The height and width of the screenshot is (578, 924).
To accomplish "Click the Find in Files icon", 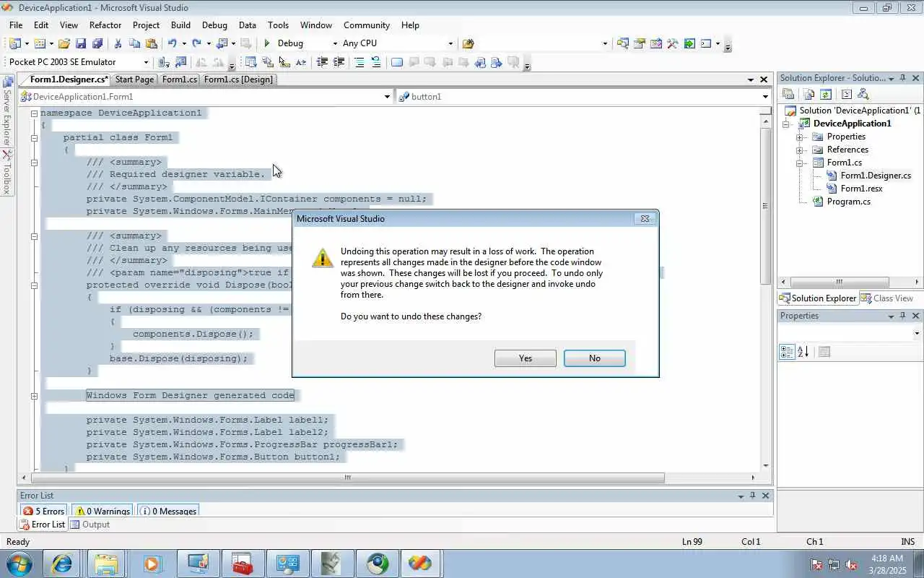I will (x=468, y=43).
